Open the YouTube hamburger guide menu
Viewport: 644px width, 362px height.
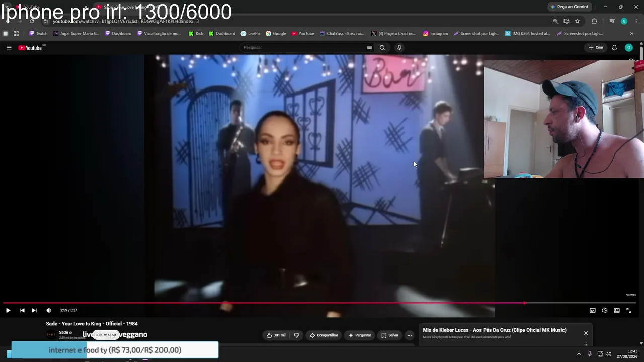click(x=9, y=48)
